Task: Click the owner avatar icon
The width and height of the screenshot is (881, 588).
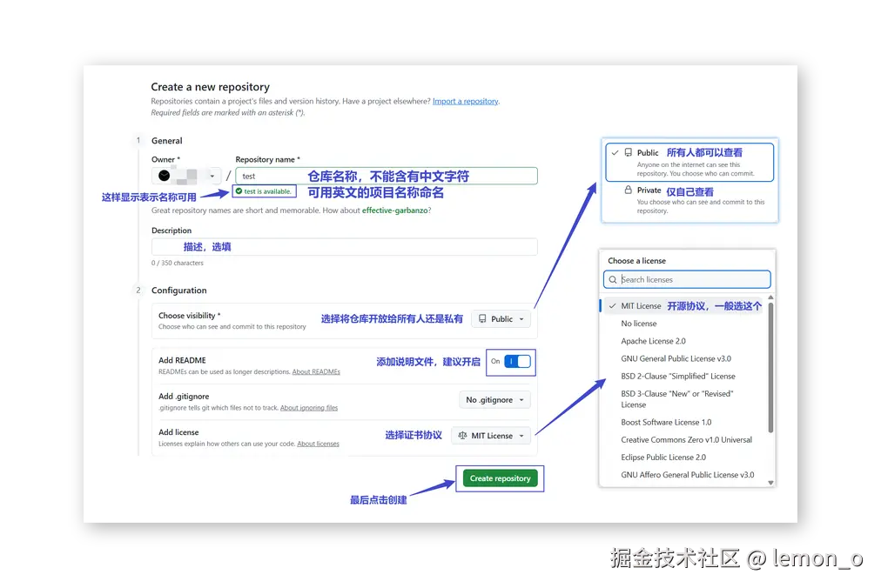Action: tap(164, 177)
